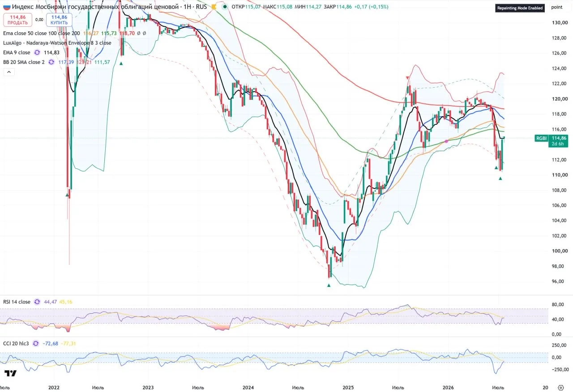
Task: Click refresh icon beside BB 20 SMA
Action: pos(51,62)
